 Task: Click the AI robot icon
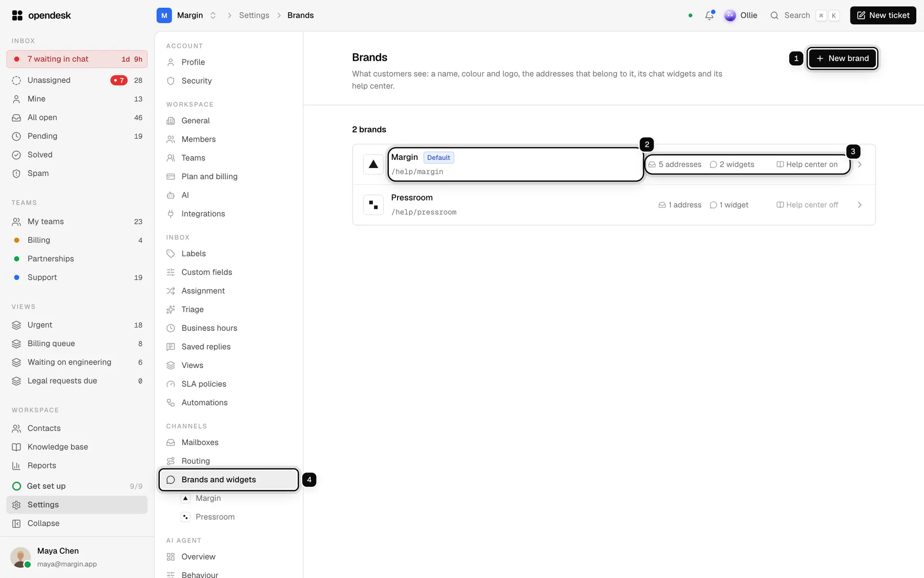170,195
